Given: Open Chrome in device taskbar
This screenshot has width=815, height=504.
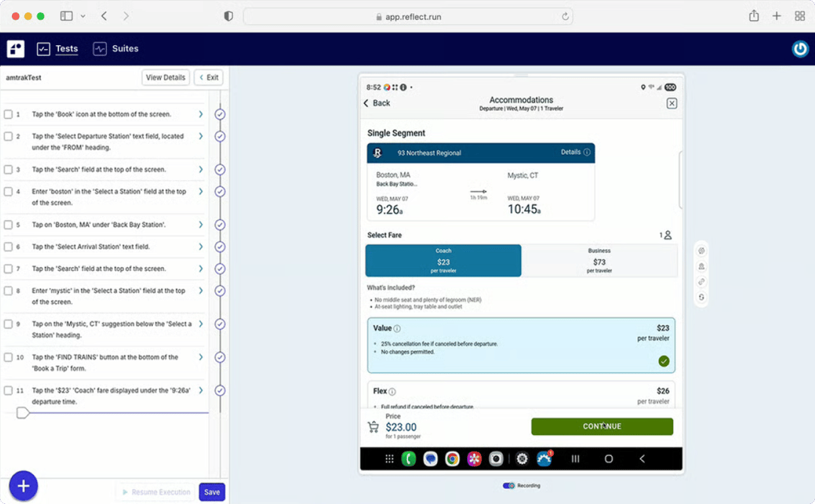Looking at the screenshot, I should [452, 459].
